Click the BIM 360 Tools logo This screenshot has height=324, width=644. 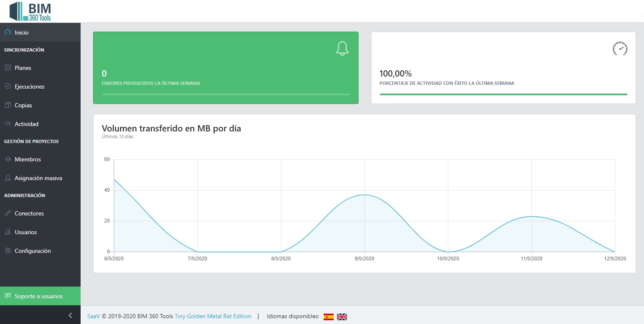pyautogui.click(x=30, y=11)
